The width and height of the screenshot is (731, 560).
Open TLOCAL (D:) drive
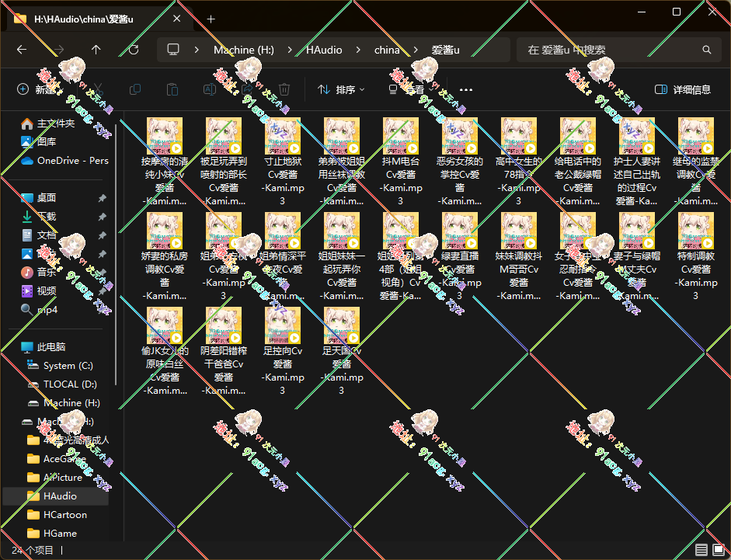click(70, 384)
